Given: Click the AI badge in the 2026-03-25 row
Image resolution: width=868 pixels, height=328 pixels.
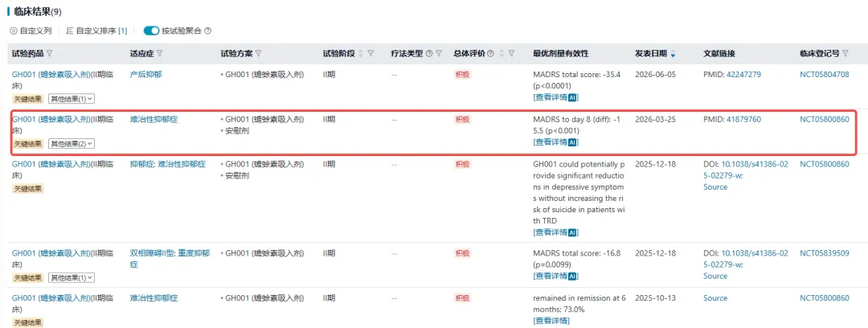Looking at the screenshot, I should click(573, 141).
